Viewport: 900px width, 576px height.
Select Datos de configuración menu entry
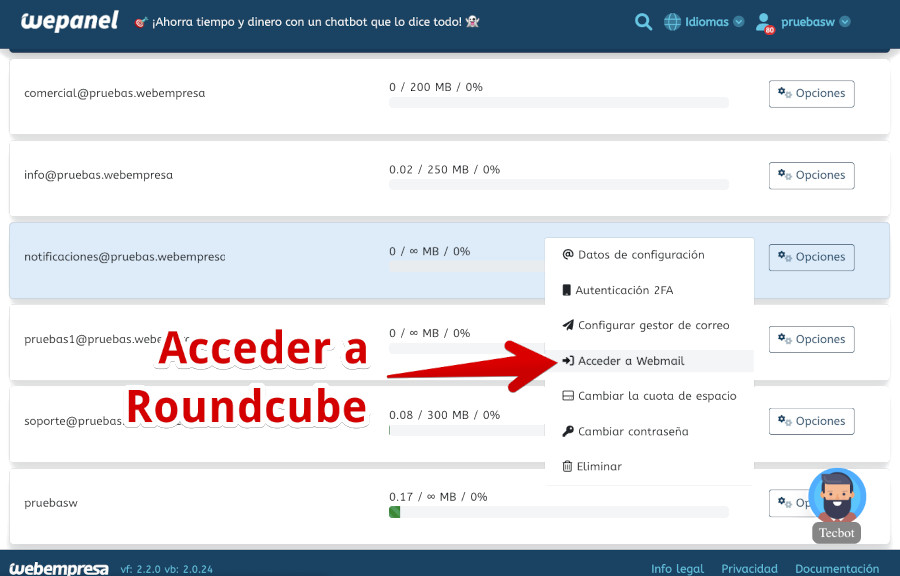649,255
